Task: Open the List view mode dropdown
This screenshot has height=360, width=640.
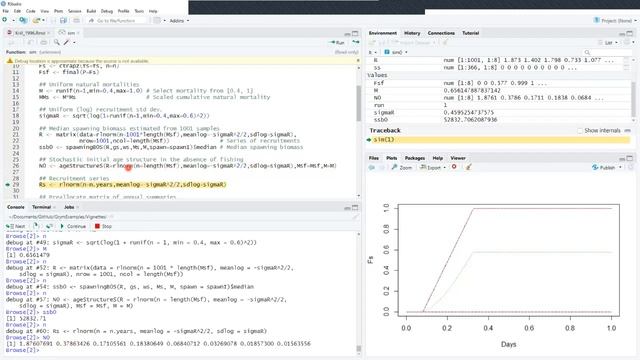Action: (x=609, y=42)
